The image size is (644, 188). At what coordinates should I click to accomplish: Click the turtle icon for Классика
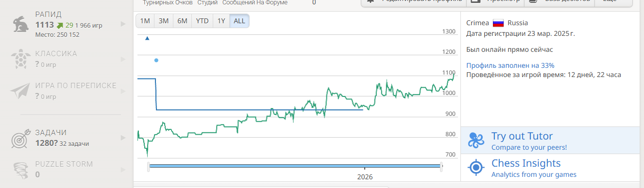20,60
